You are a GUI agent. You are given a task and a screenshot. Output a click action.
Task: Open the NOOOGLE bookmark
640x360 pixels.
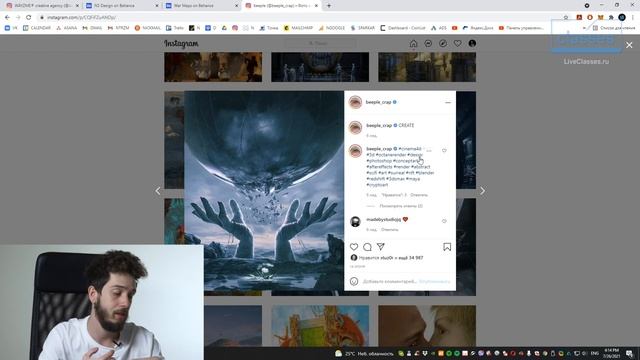click(x=331, y=28)
